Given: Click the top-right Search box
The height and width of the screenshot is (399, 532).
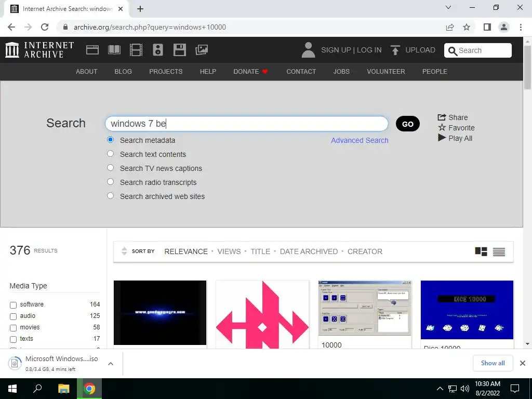Looking at the screenshot, I should pos(478,50).
